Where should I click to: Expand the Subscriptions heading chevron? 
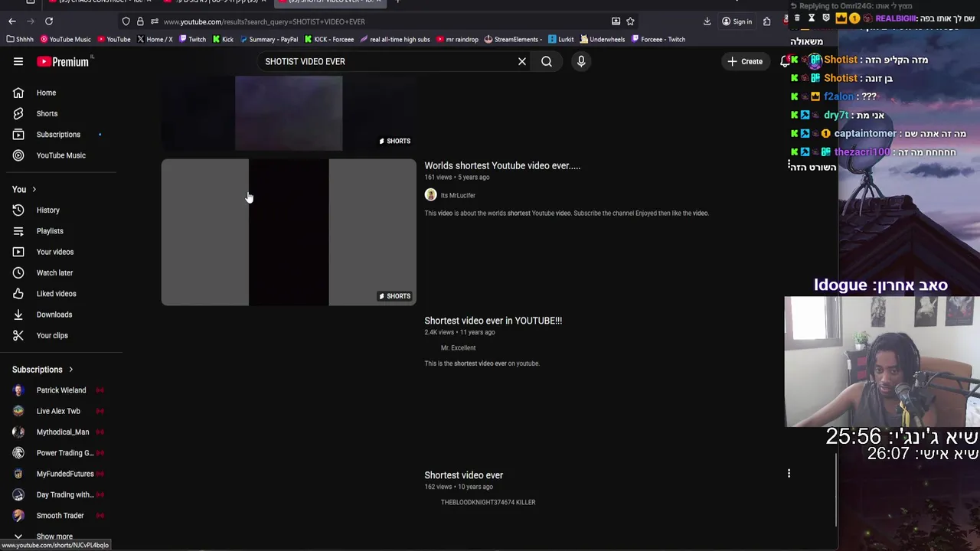[x=70, y=370]
